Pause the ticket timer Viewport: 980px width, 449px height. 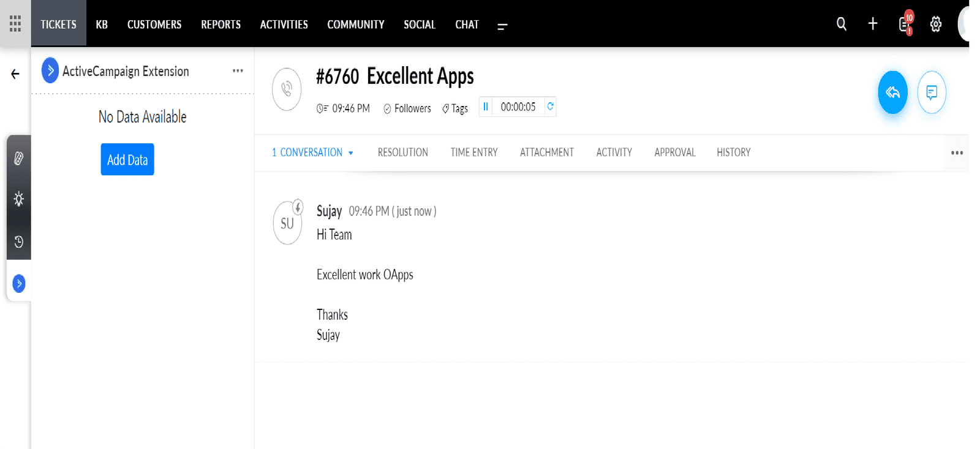486,107
